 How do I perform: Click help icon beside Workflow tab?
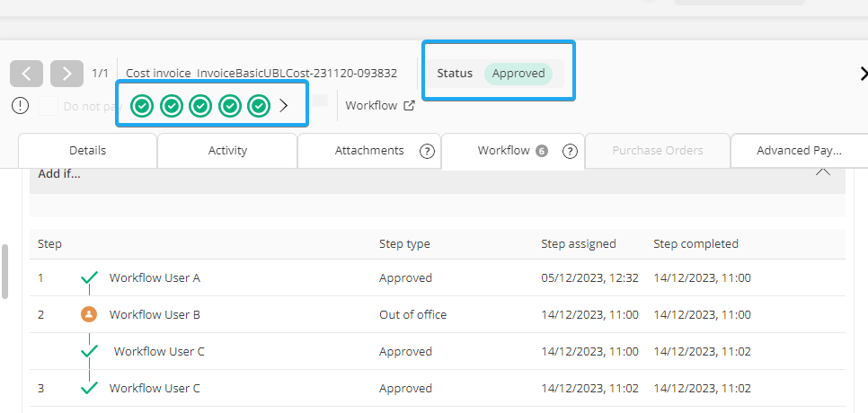(570, 152)
